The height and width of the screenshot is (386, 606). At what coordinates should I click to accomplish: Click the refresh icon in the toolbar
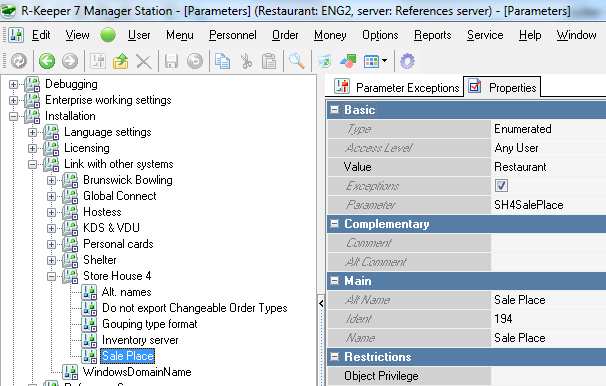click(19, 61)
